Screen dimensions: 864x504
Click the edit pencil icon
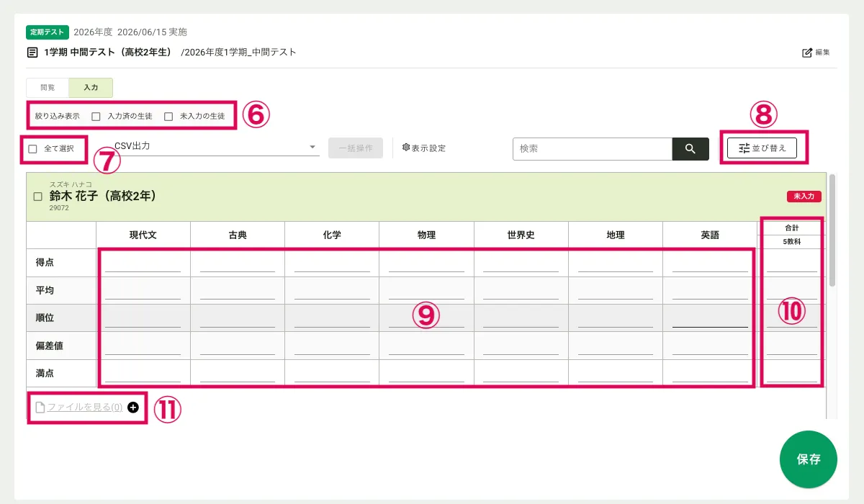point(807,53)
